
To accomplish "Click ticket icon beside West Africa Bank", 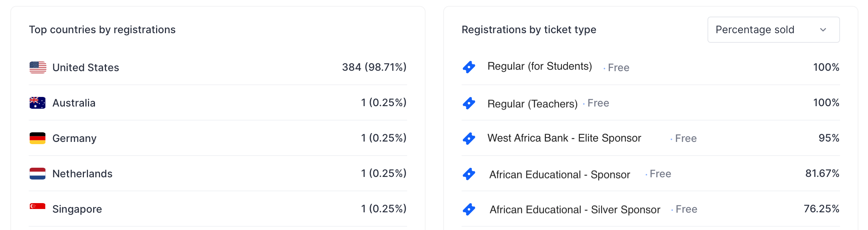I will [x=469, y=138].
